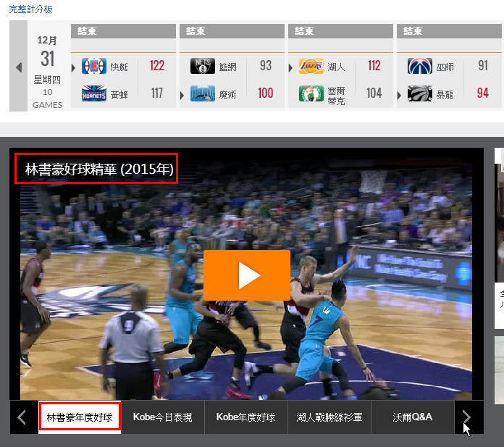The height and width of the screenshot is (447, 504).
Task: Click the Brooklyn Nets team logo
Action: coord(203,66)
